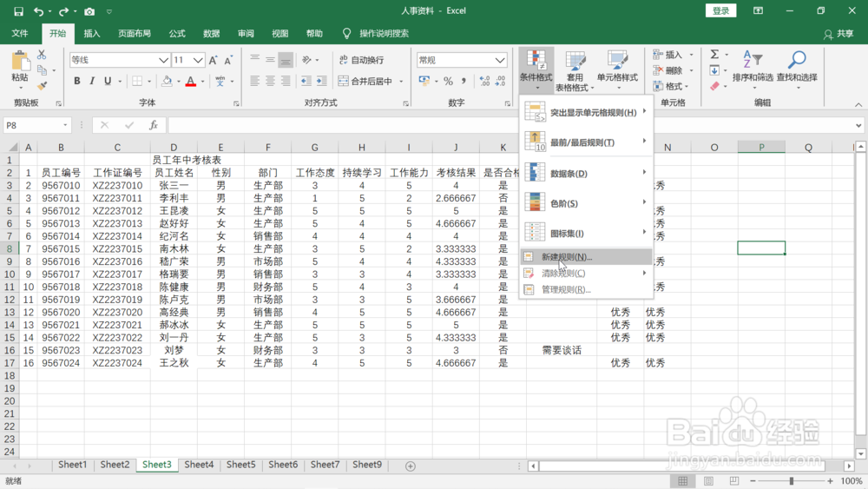Toggle bottom vertical alignment
The width and height of the screenshot is (868, 489).
(286, 59)
